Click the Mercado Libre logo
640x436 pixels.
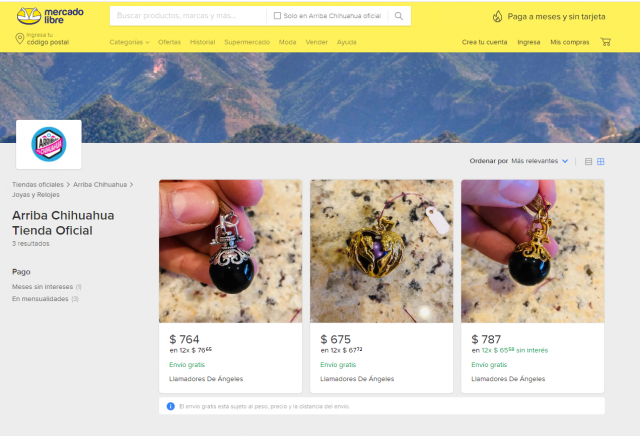(x=49, y=16)
